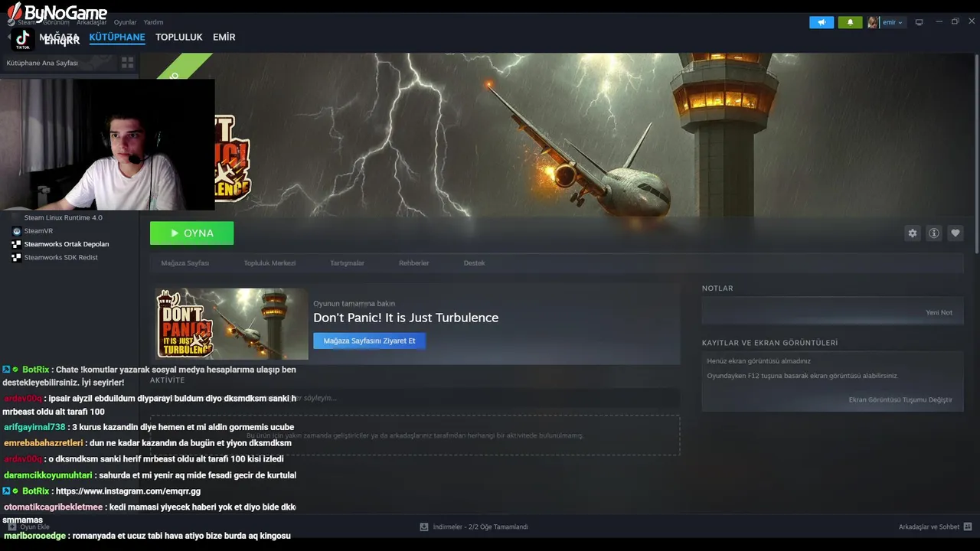980x551 pixels.
Task: Select SteamVR in the library list
Action: point(38,230)
